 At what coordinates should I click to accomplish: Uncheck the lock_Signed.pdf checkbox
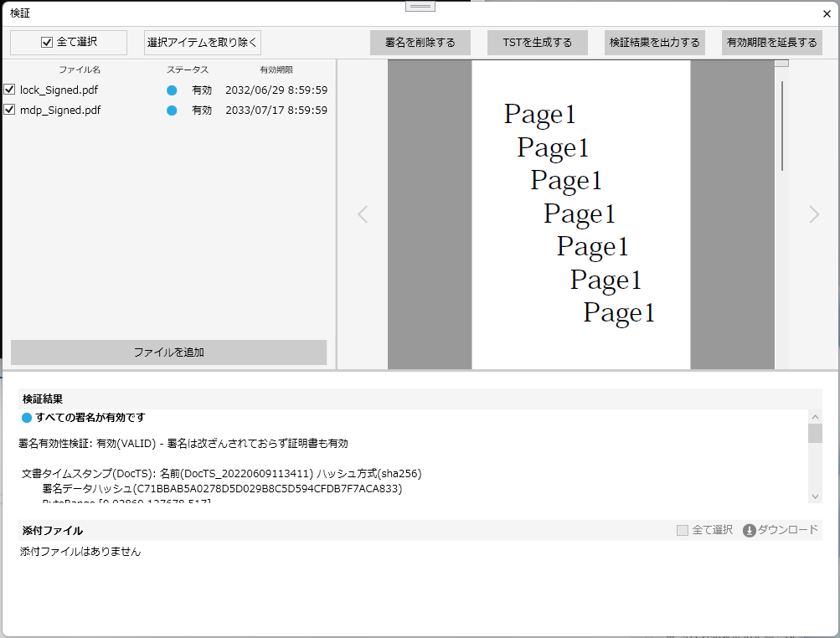tap(9, 90)
